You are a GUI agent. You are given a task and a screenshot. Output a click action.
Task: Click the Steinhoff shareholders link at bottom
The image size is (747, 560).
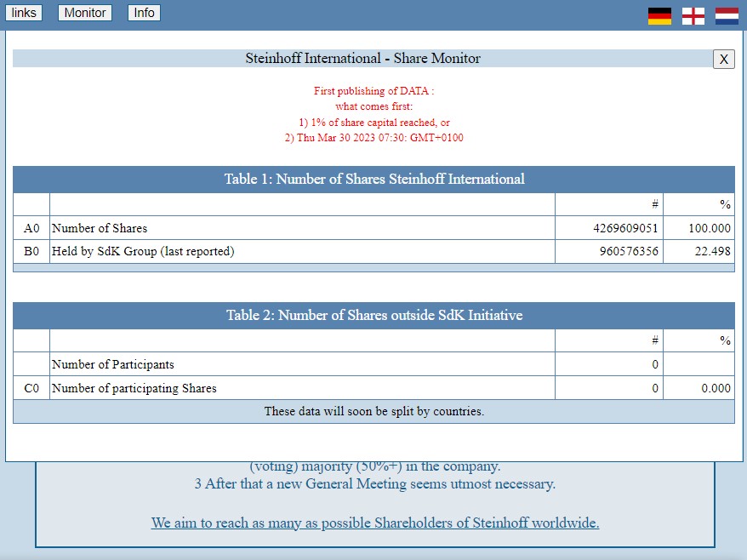coord(373,522)
